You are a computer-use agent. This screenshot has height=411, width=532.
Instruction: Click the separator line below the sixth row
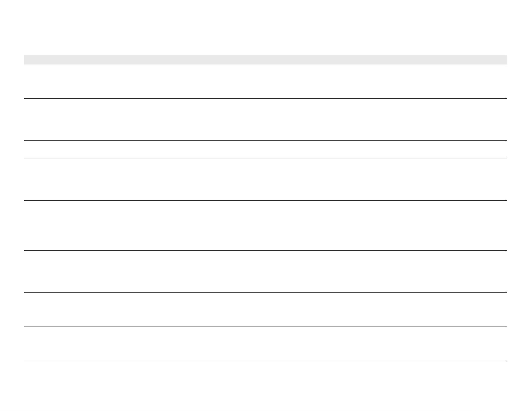[265, 293]
